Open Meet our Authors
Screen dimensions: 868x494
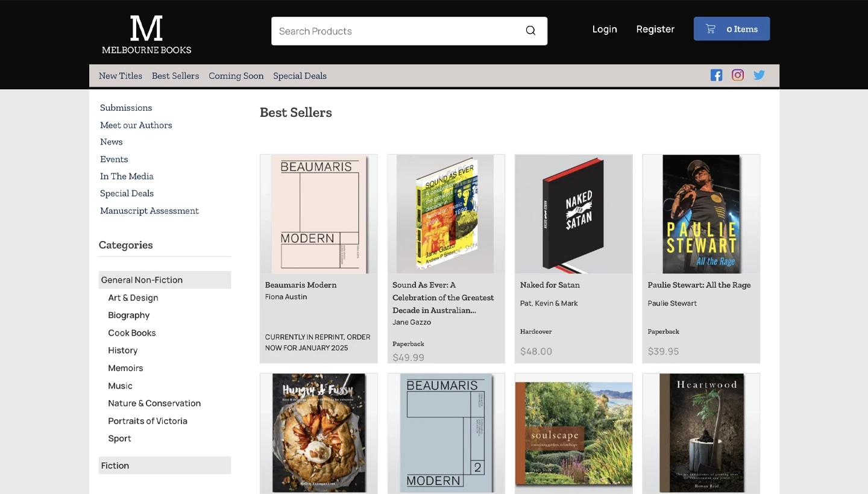(136, 125)
